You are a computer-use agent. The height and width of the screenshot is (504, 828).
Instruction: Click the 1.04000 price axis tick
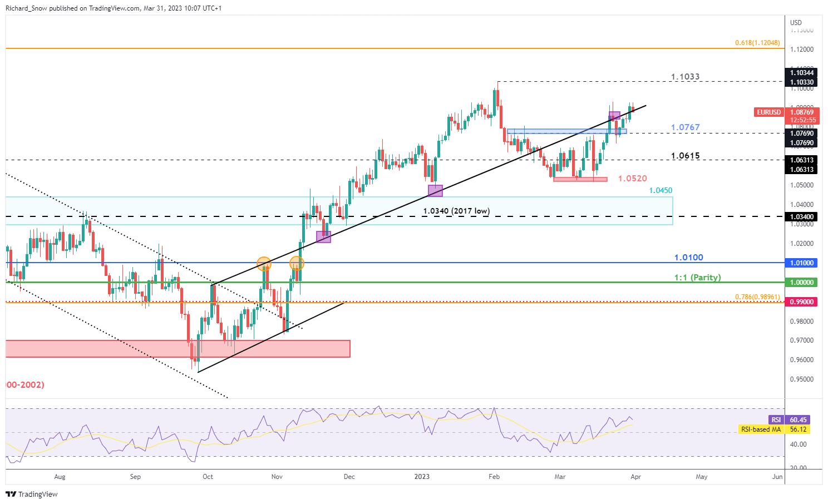pos(802,205)
